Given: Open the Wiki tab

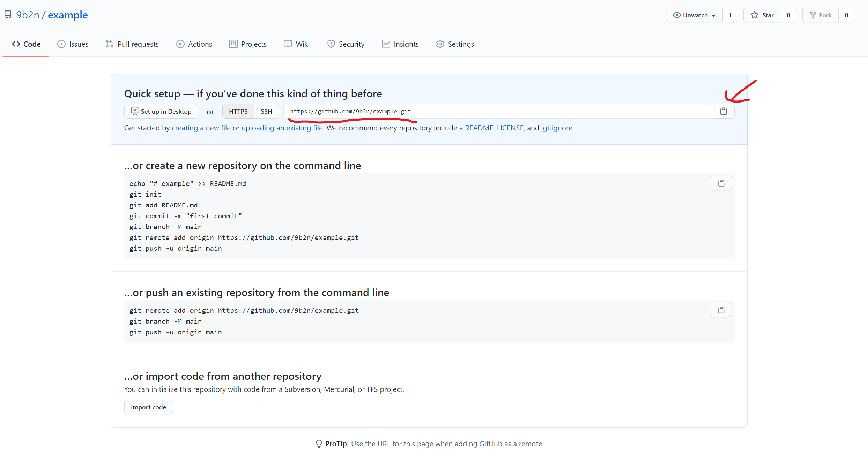Looking at the screenshot, I should [x=297, y=44].
